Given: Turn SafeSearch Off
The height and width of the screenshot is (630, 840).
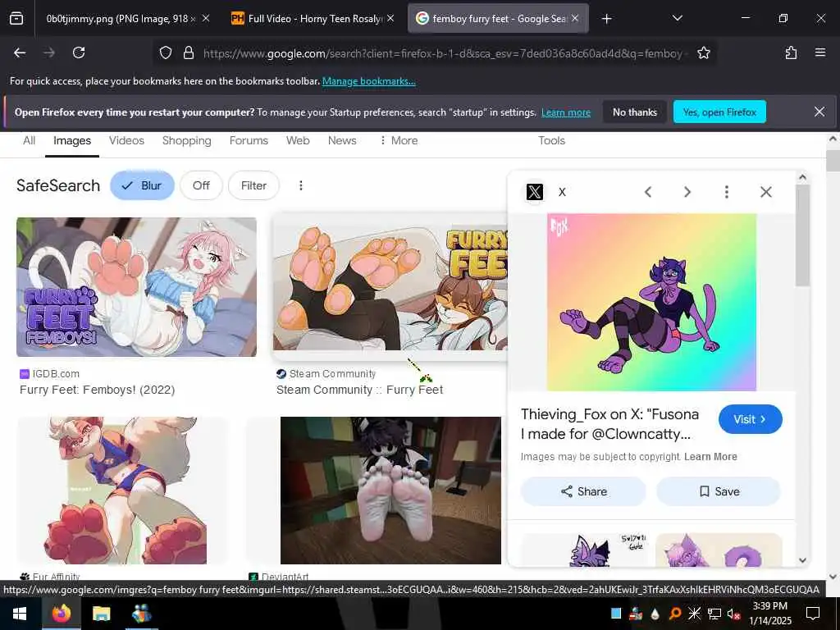Looking at the screenshot, I should (x=201, y=185).
